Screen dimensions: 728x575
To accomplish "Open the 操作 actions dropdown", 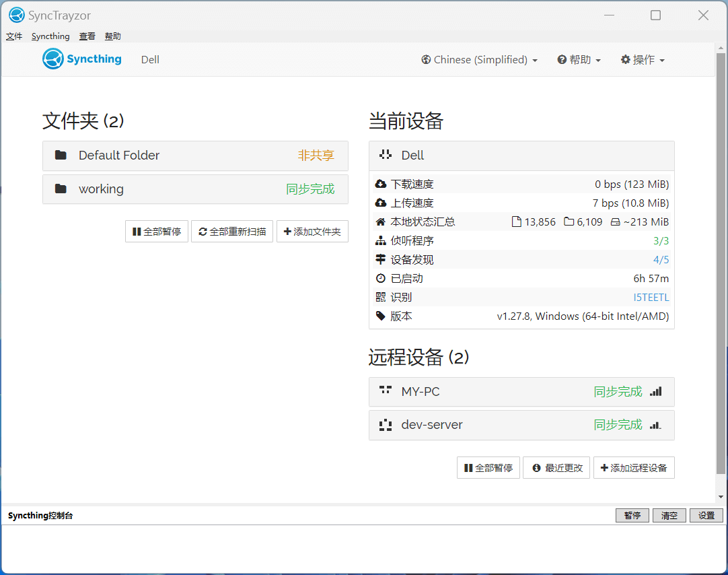I will coord(643,60).
